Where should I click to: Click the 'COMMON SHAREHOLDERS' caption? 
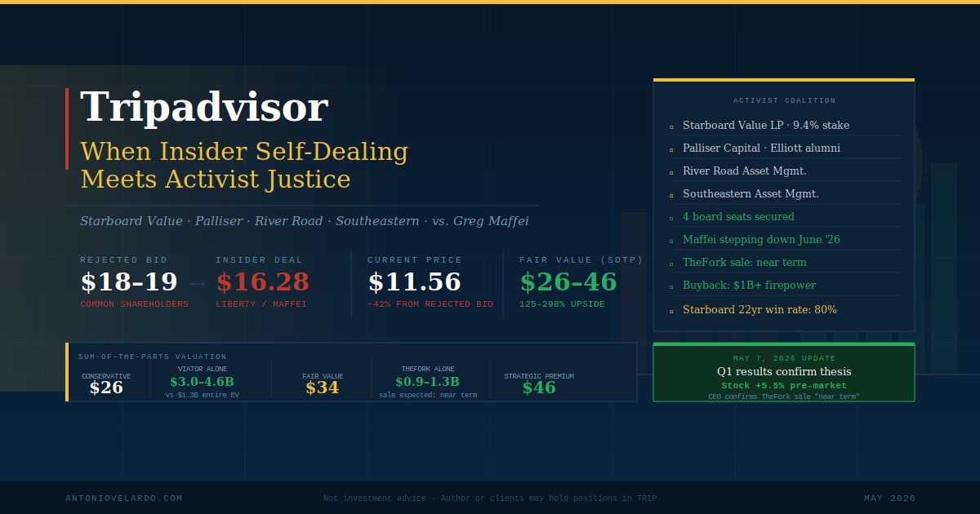(134, 304)
